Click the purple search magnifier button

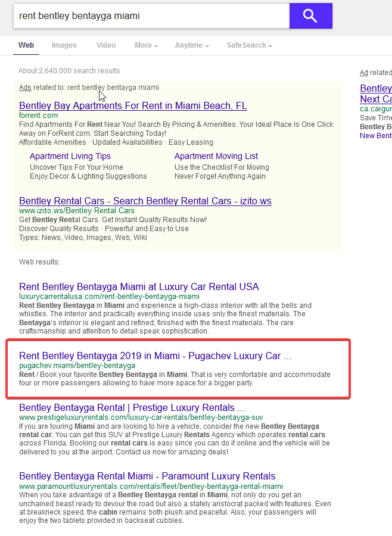[310, 15]
